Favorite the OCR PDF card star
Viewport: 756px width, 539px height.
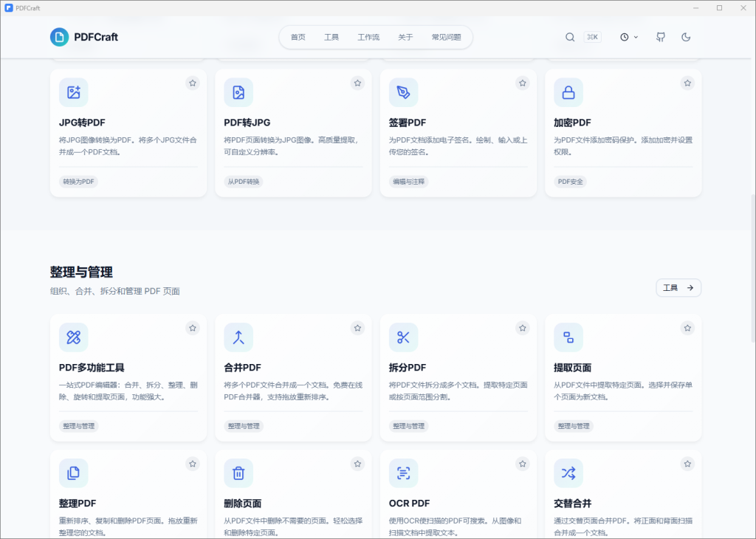[x=522, y=464]
